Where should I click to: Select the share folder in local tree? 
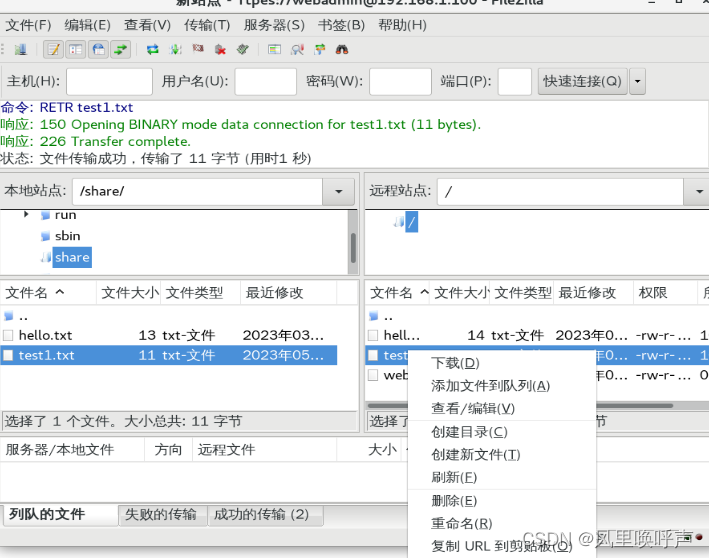[72, 257]
